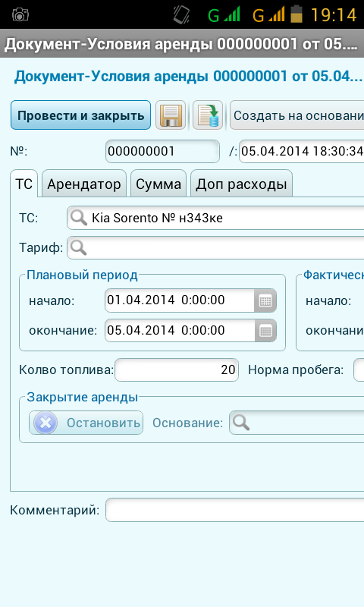Open calendar picker for planned окончание date

[265, 331]
